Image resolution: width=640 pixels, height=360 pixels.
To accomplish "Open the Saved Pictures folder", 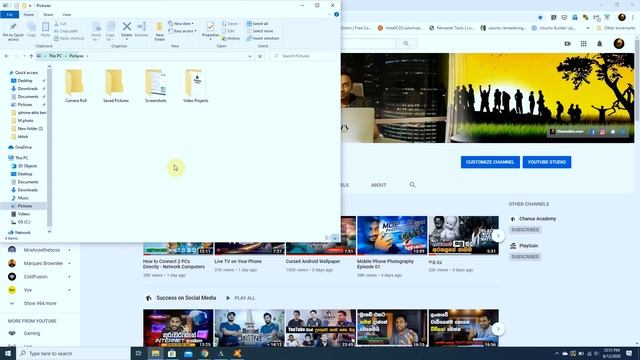I will (116, 85).
